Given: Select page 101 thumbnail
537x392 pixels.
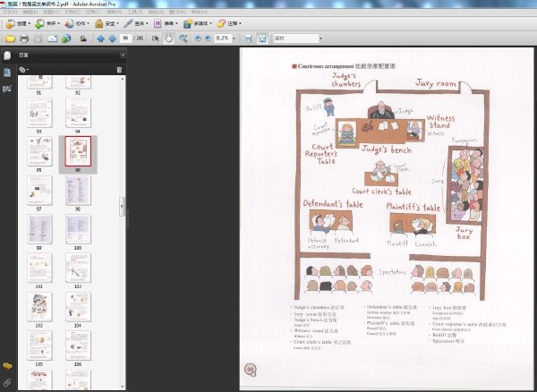Looking at the screenshot, I should tap(39, 268).
